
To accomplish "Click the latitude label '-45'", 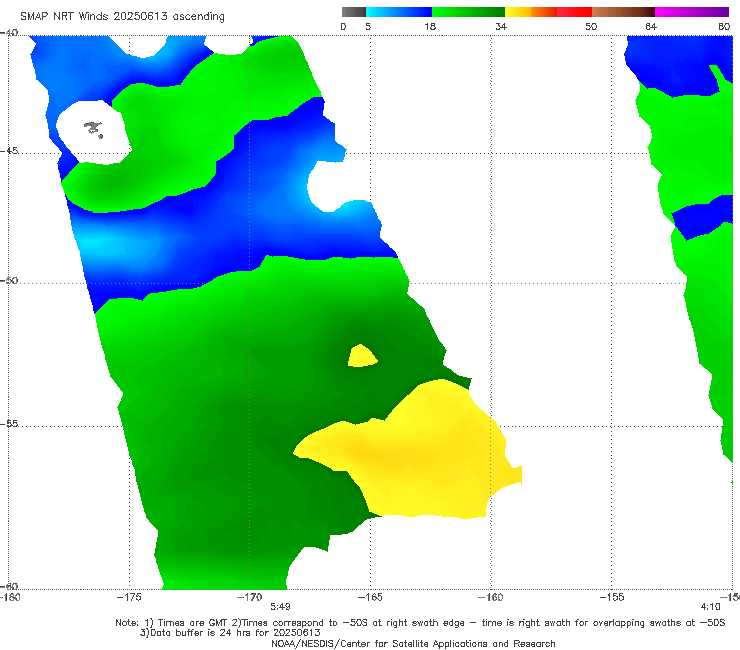I will click(x=9, y=151).
